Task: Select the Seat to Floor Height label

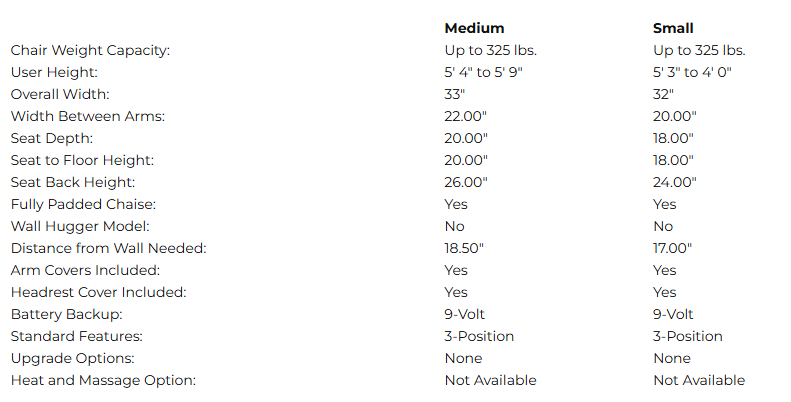Action: point(82,160)
